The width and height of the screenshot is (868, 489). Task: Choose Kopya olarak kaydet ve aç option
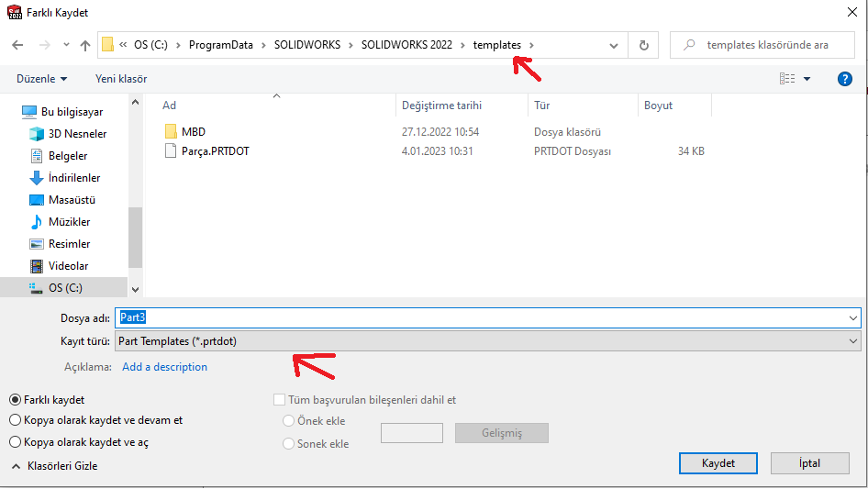pyautogui.click(x=16, y=442)
